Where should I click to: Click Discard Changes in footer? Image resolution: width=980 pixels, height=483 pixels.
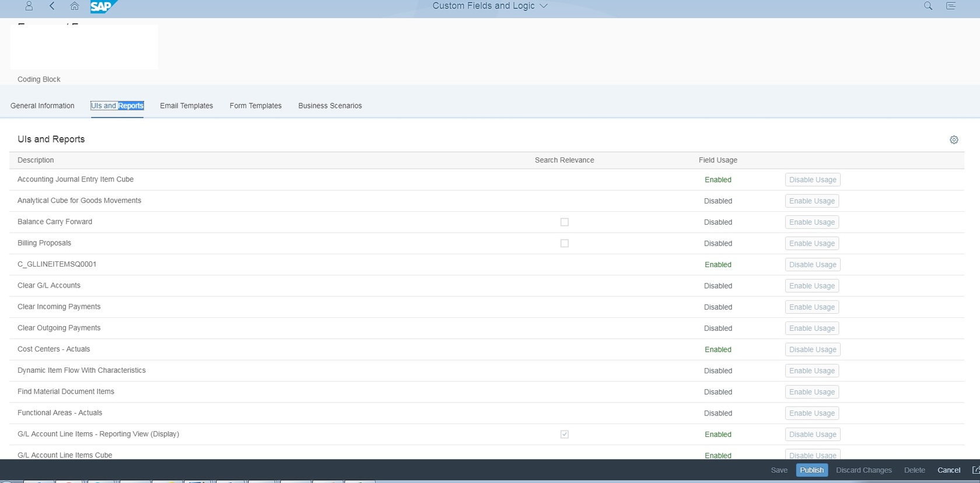pyautogui.click(x=863, y=470)
